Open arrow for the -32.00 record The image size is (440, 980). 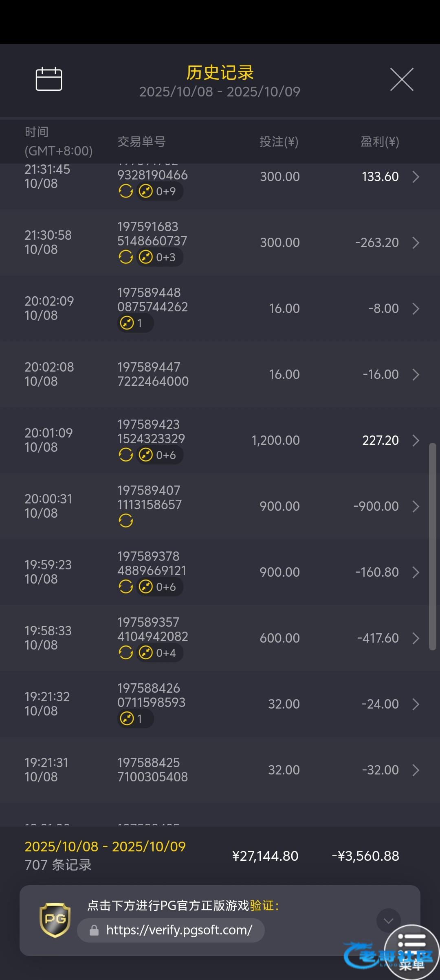(x=416, y=770)
